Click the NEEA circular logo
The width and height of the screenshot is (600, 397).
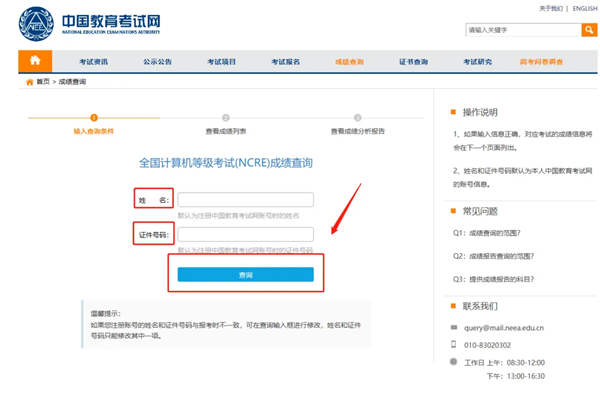(36, 24)
